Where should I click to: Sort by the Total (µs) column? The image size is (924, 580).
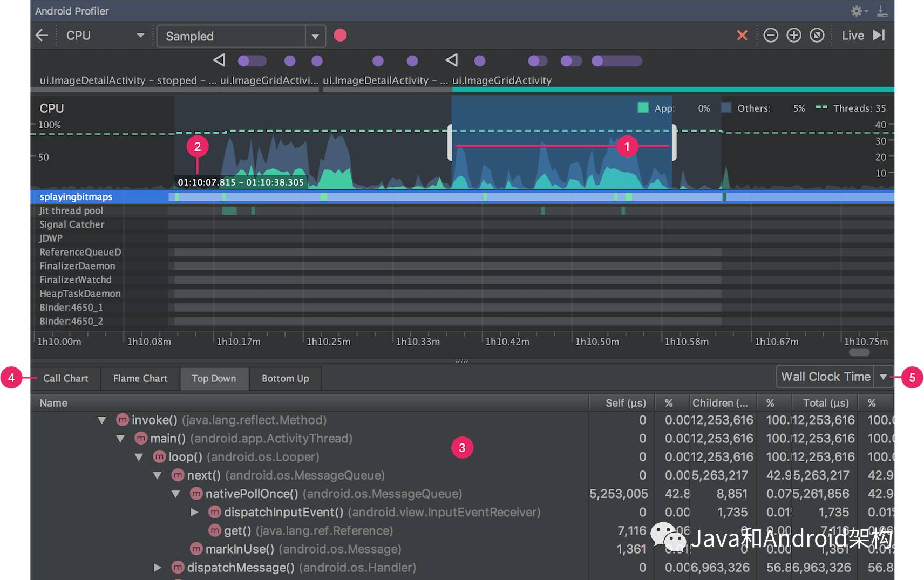[825, 403]
